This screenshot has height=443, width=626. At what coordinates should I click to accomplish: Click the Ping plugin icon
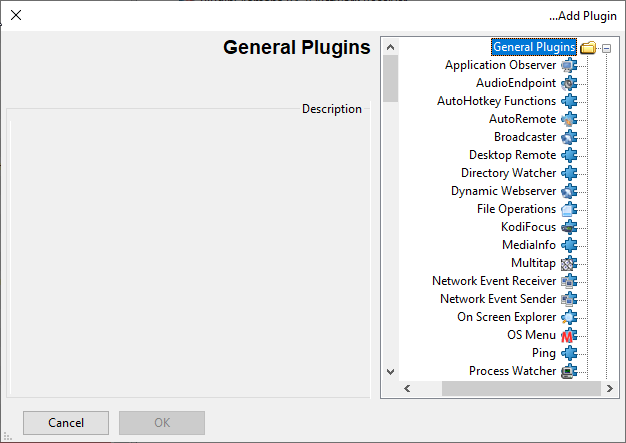coord(569,353)
